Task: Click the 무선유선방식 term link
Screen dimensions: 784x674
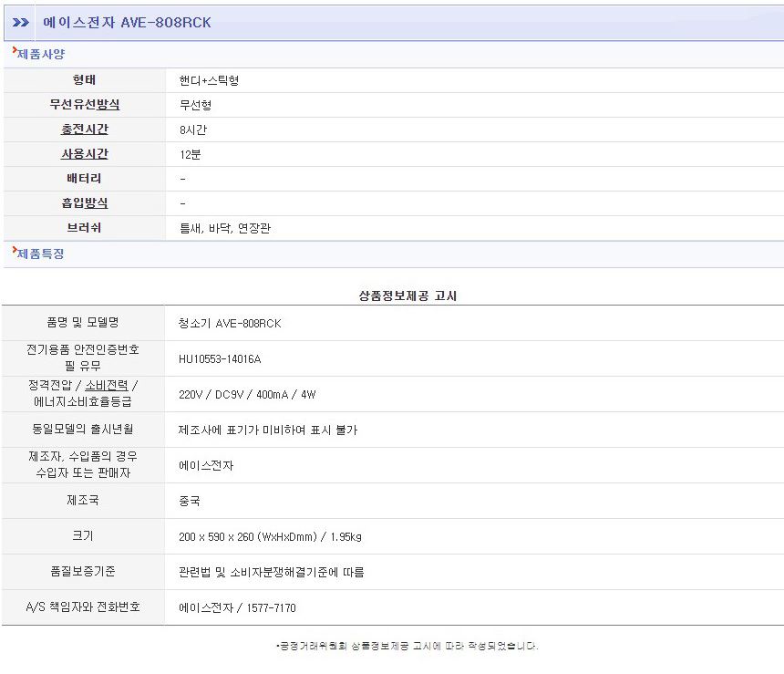Action: (x=85, y=105)
